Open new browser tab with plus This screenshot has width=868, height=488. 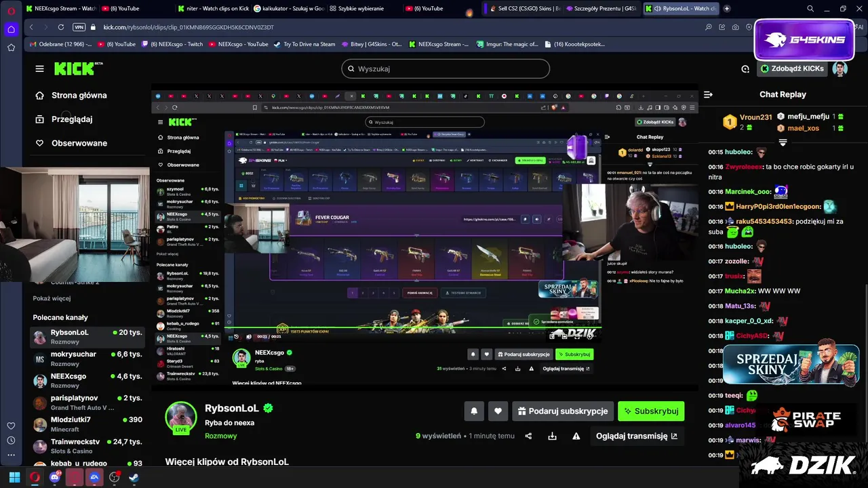[x=727, y=8]
